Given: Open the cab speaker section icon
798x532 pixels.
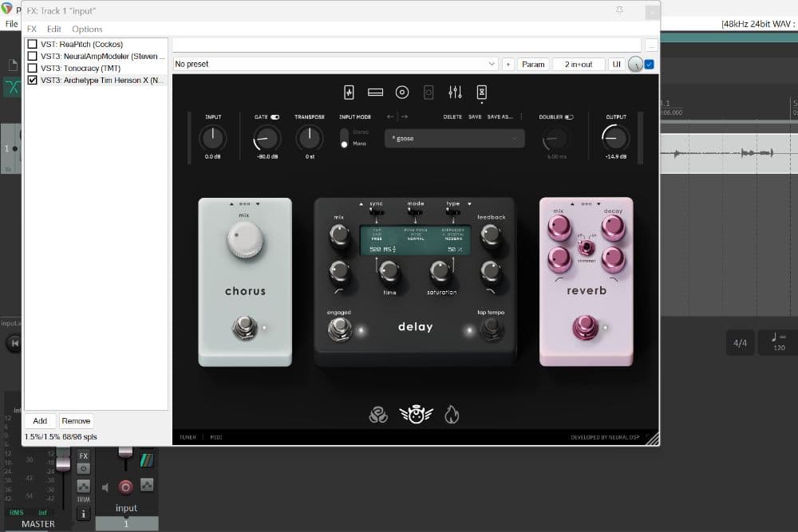Looking at the screenshot, I should pos(402,93).
